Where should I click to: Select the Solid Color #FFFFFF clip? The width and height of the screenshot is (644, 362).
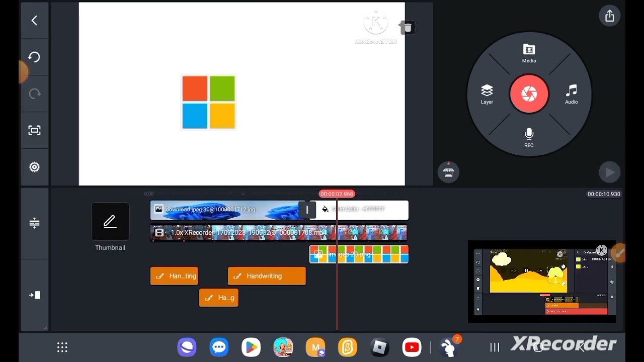363,210
